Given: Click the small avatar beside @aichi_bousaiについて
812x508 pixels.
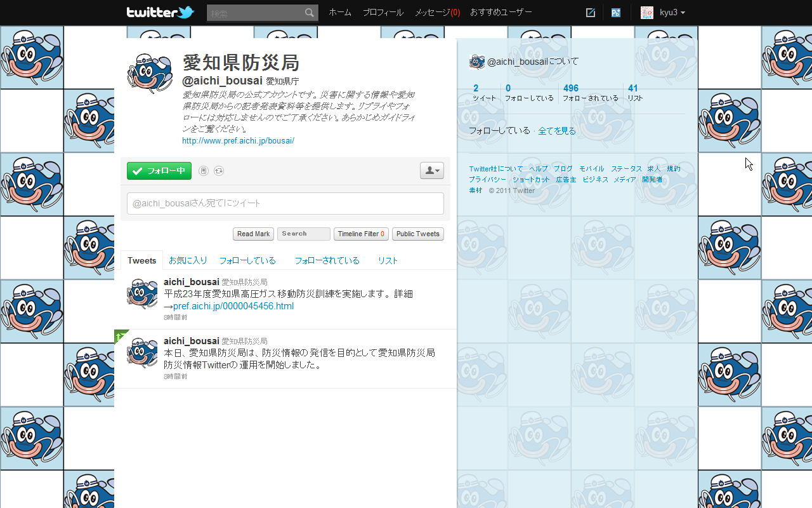Looking at the screenshot, I should point(477,62).
